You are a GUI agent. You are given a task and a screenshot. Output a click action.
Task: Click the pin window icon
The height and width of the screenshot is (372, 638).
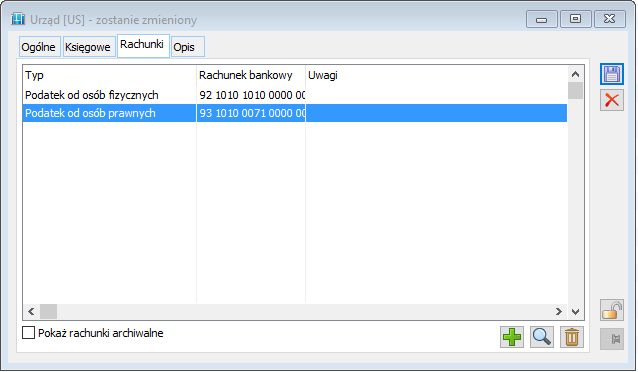coord(612,339)
